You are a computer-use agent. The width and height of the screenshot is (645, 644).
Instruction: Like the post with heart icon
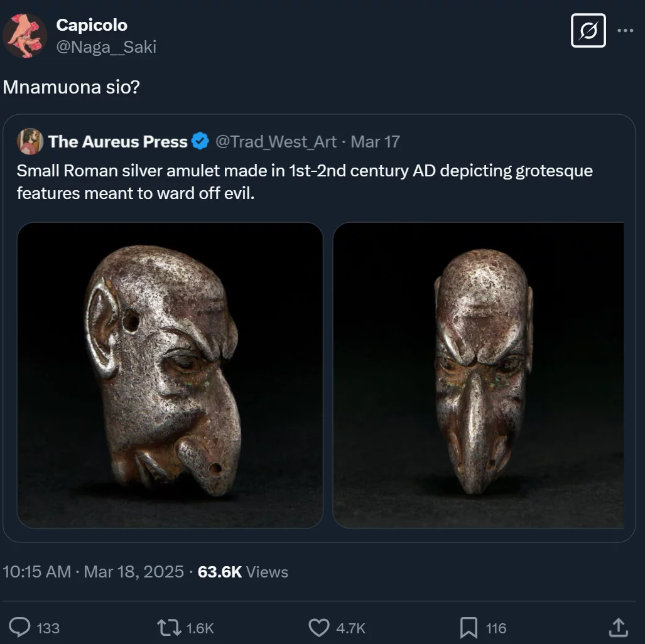point(320,628)
